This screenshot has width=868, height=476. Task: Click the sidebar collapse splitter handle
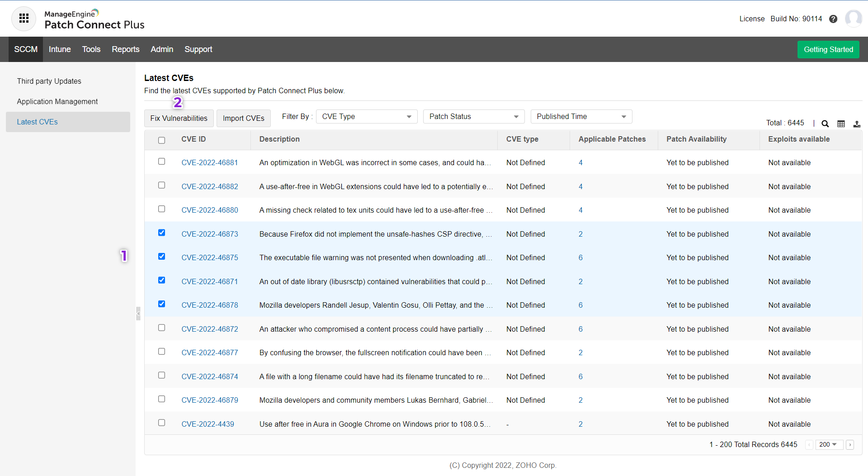(138, 313)
